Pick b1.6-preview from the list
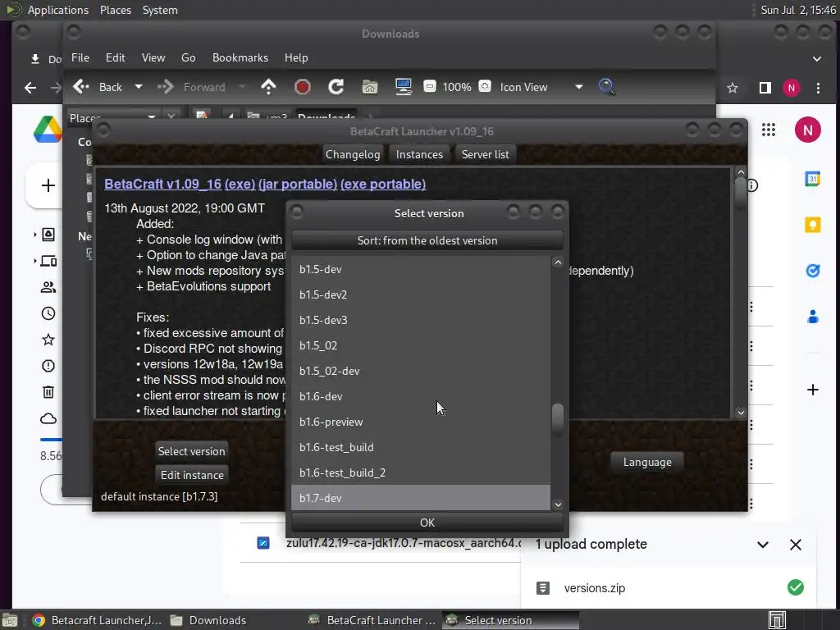 (x=421, y=422)
